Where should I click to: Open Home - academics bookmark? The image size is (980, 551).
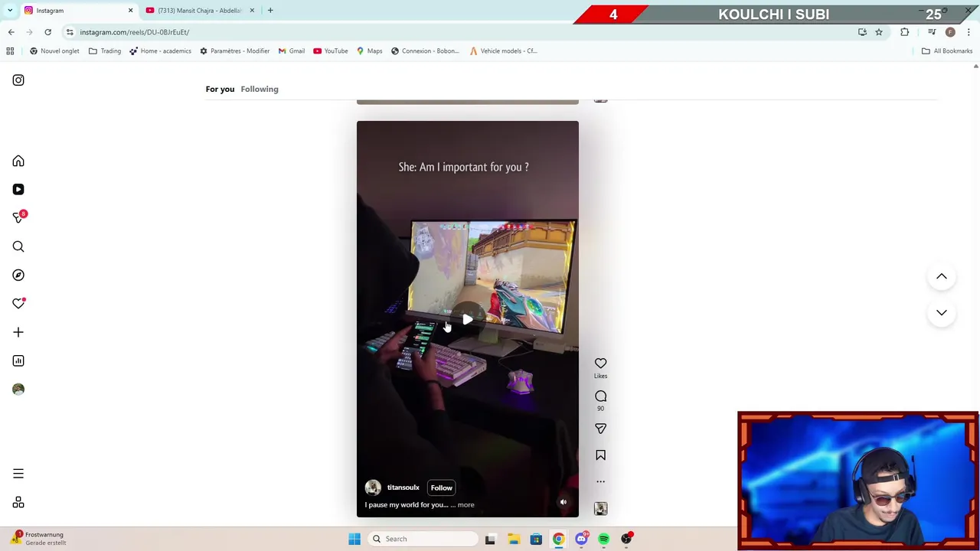coord(160,51)
